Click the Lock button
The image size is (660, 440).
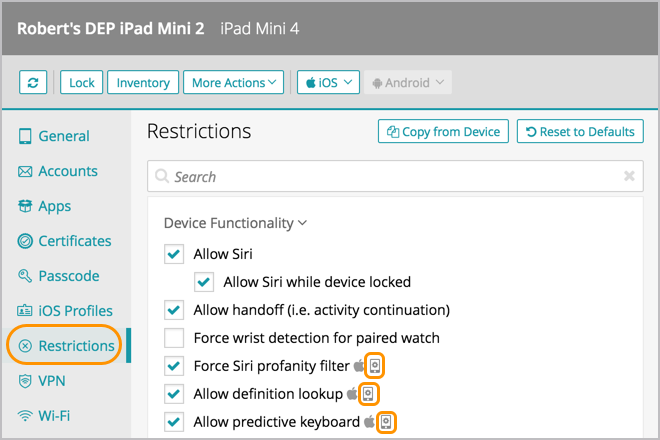(x=81, y=83)
